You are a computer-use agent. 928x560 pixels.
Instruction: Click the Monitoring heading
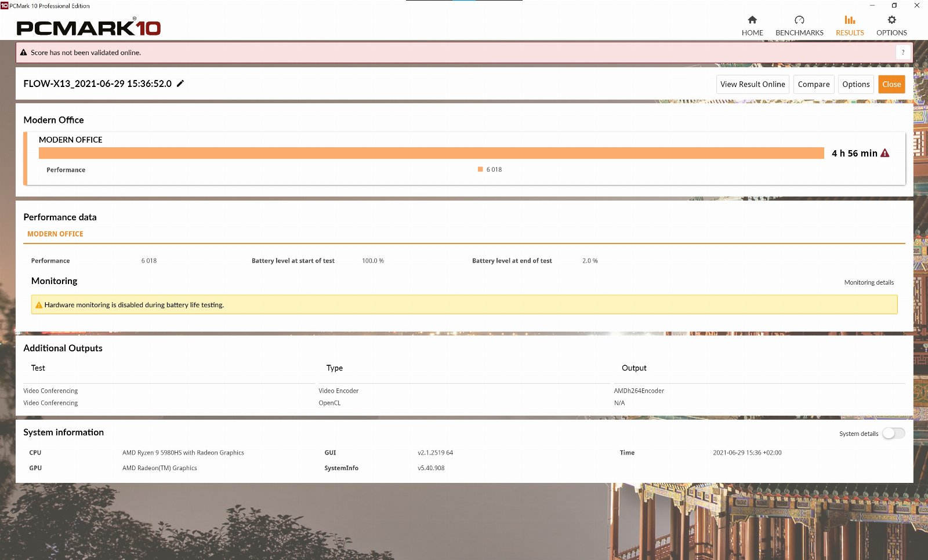55,281
